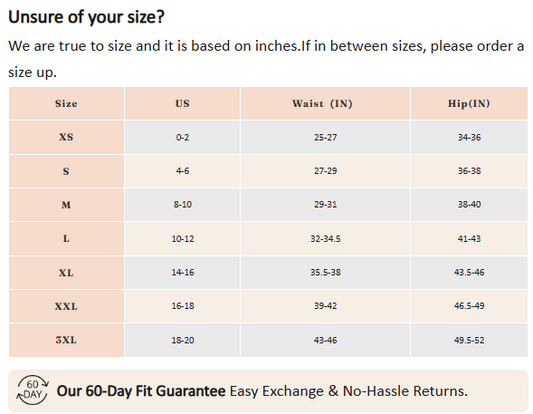Select the XXL size row label
533x414 pixels.
pyautogui.click(x=66, y=306)
